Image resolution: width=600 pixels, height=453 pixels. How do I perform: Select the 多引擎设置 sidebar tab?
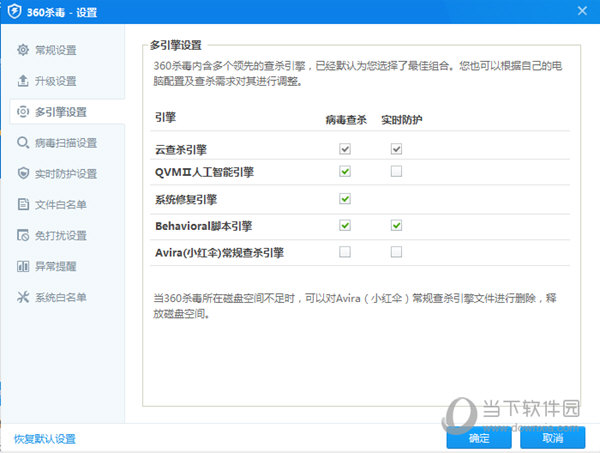tap(67, 112)
